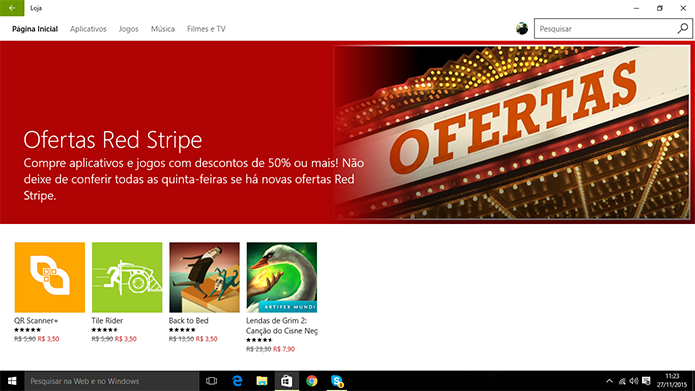Open the Ofertas Red Stripe banner
This screenshot has width=695, height=391.
[348, 132]
